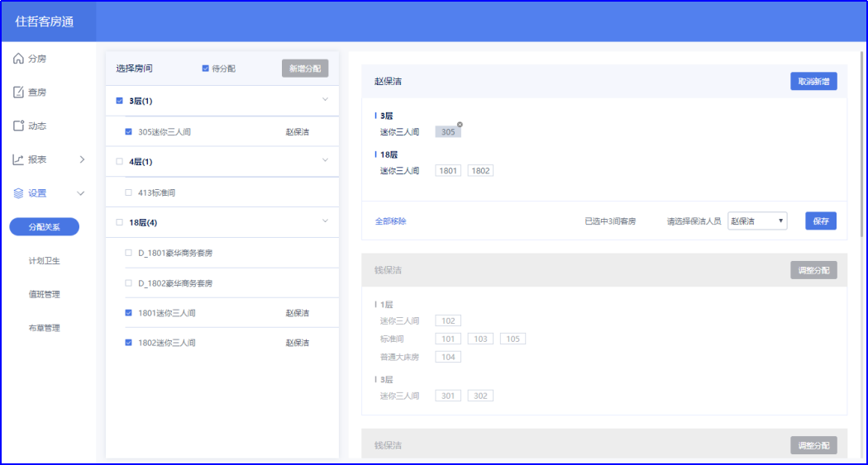
Task: Open the 值班管理 submenu item
Action: point(45,294)
